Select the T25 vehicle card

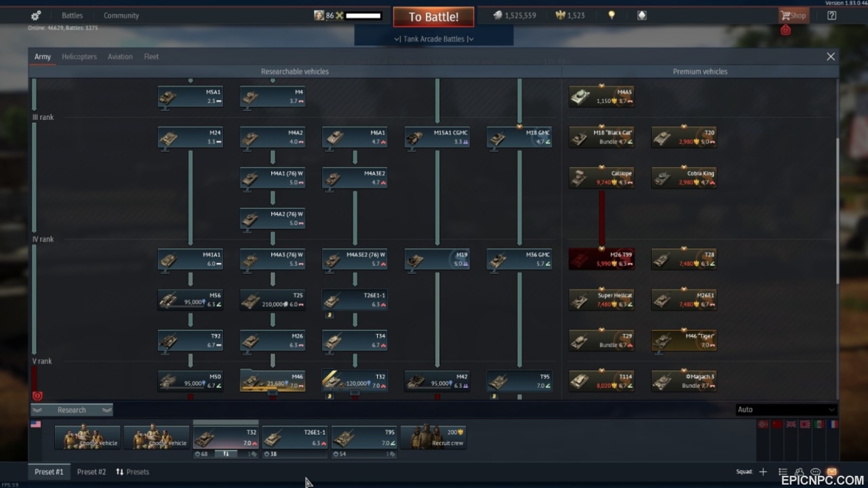click(273, 300)
